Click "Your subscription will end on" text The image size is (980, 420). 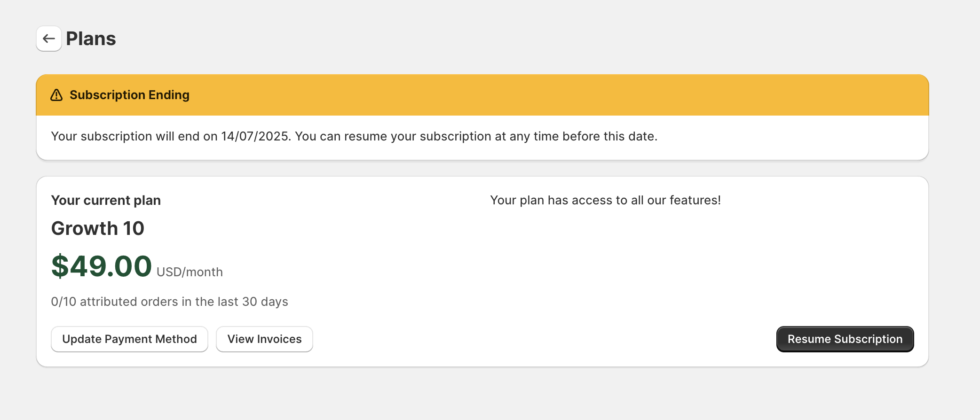(134, 136)
